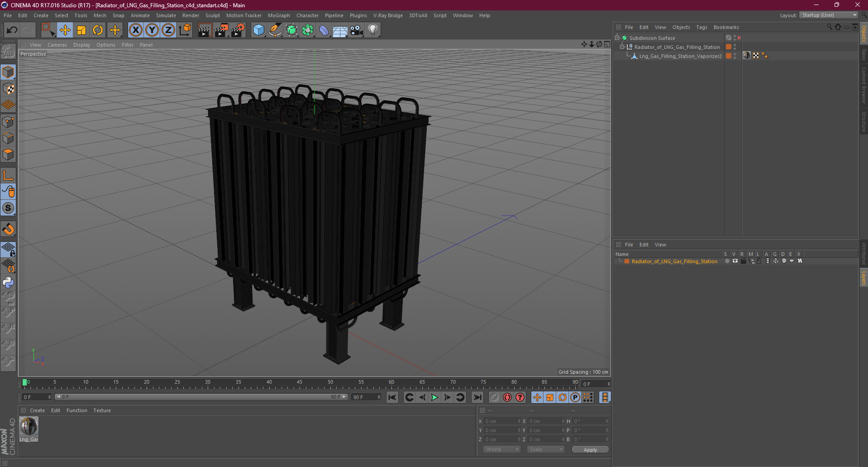This screenshot has height=467, width=868.
Task: Add a Light object
Action: (372, 30)
